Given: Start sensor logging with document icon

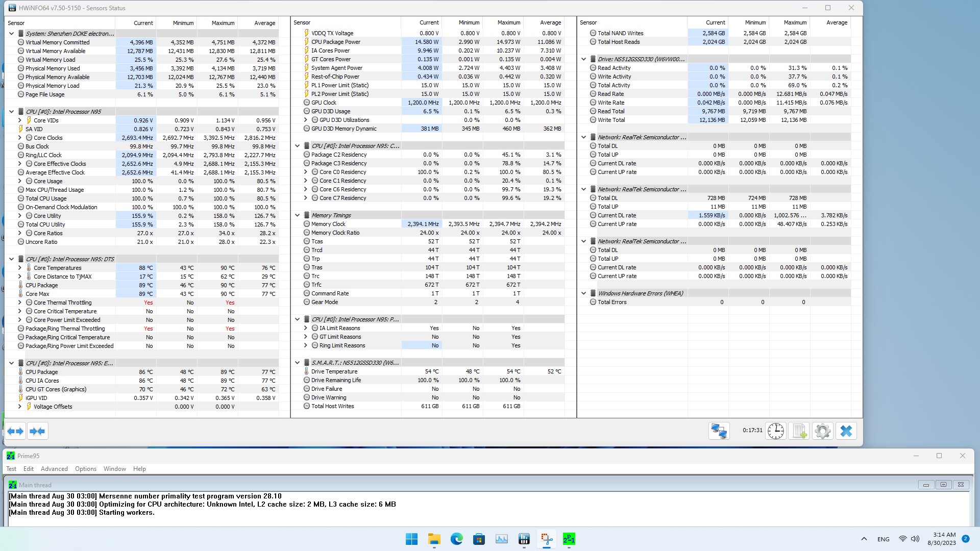Looking at the screenshot, I should tap(799, 431).
